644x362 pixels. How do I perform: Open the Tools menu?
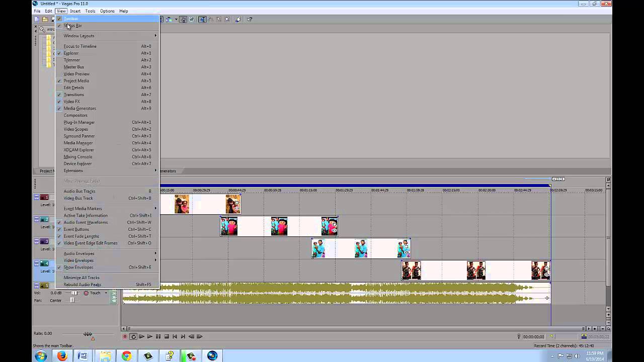(x=90, y=11)
